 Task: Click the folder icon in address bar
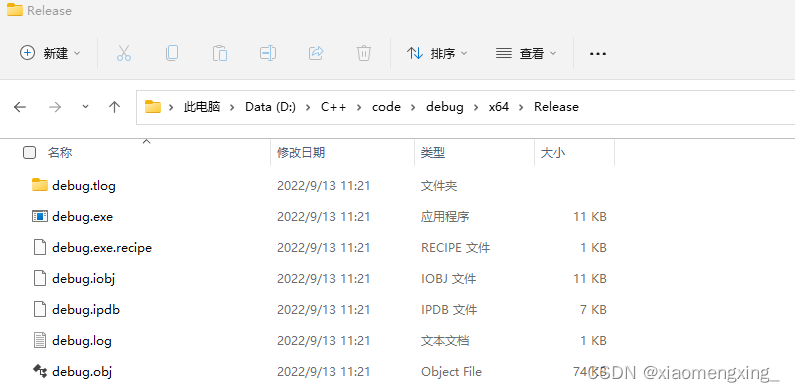point(153,106)
